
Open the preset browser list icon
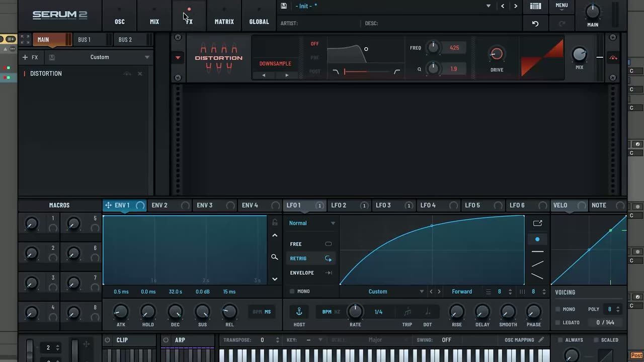(536, 6)
